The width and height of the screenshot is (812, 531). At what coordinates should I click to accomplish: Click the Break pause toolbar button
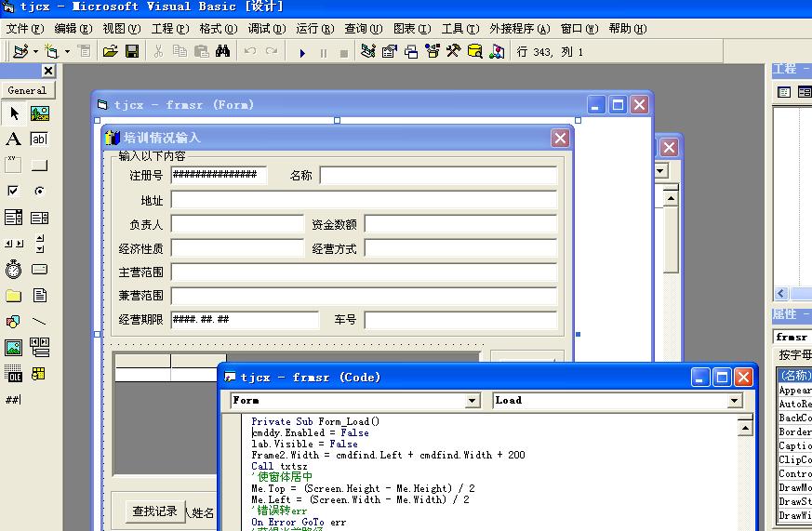click(x=324, y=53)
